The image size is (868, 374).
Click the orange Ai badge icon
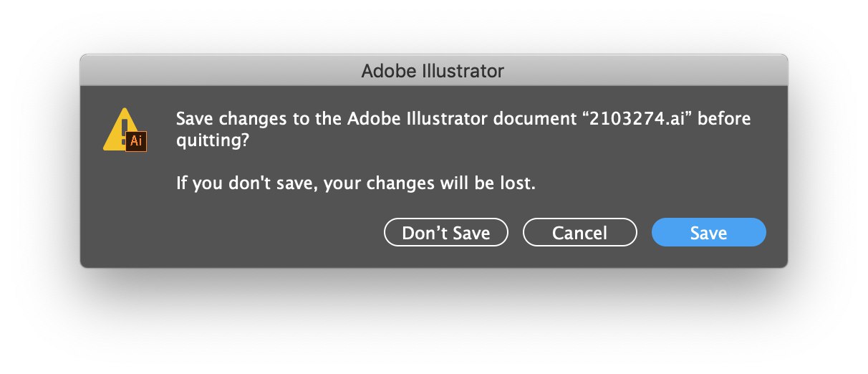(137, 141)
